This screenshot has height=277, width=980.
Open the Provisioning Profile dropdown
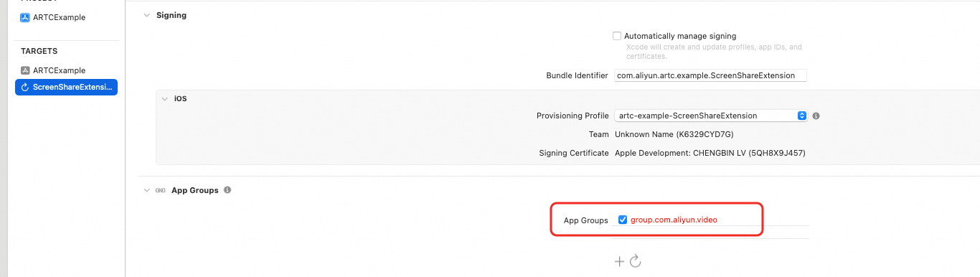coord(711,116)
